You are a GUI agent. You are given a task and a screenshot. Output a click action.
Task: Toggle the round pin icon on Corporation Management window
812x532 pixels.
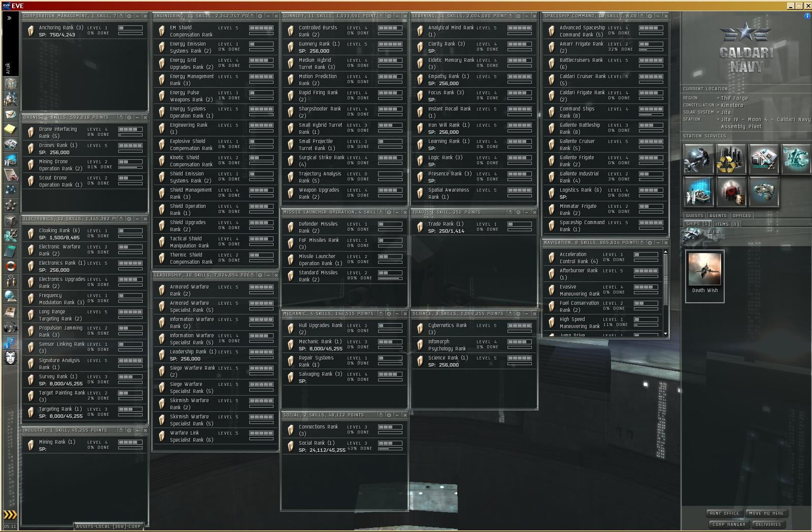[129, 16]
